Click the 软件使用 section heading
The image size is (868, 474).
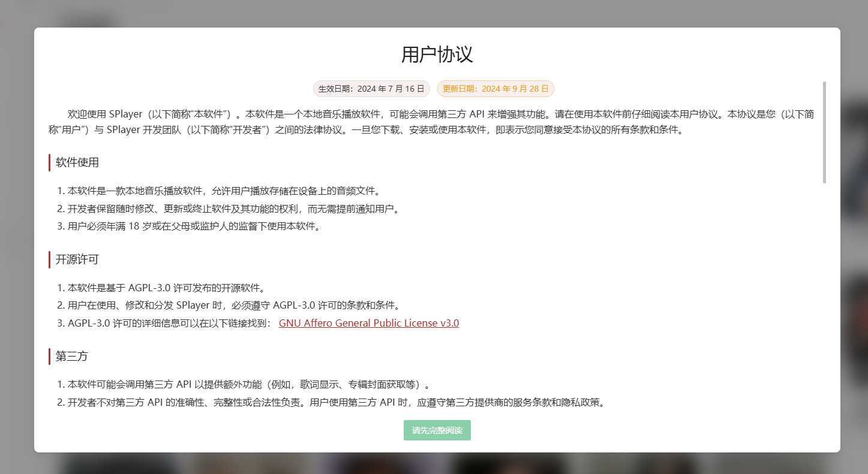pyautogui.click(x=77, y=162)
